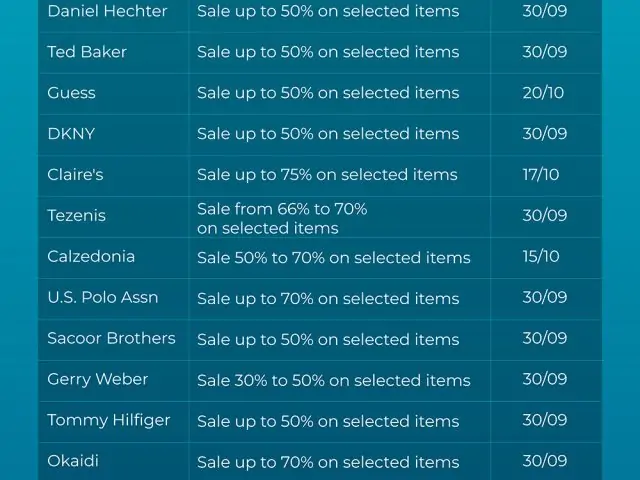
Task: Click the Tommy Hilfiger brand name
Action: click(x=109, y=420)
